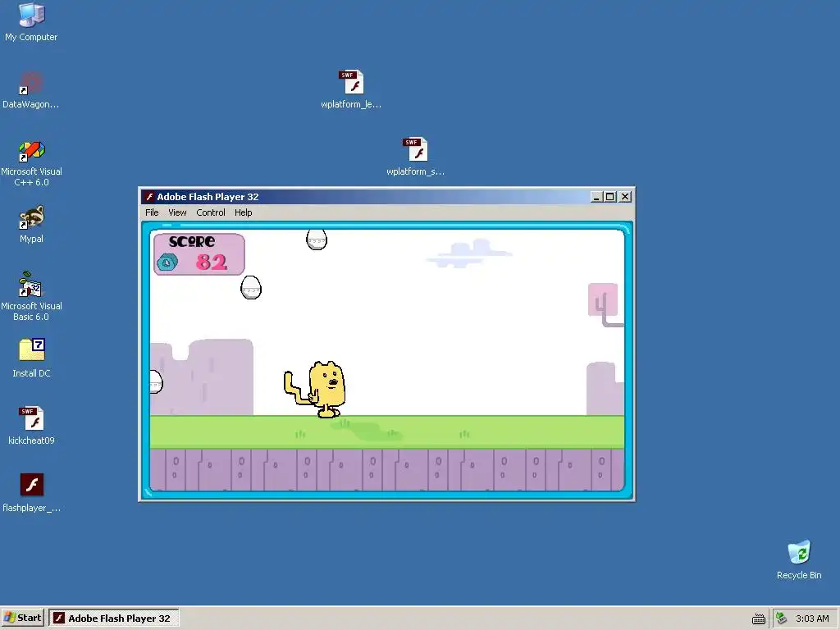Click the Start button on taskbar

pyautogui.click(x=22, y=618)
